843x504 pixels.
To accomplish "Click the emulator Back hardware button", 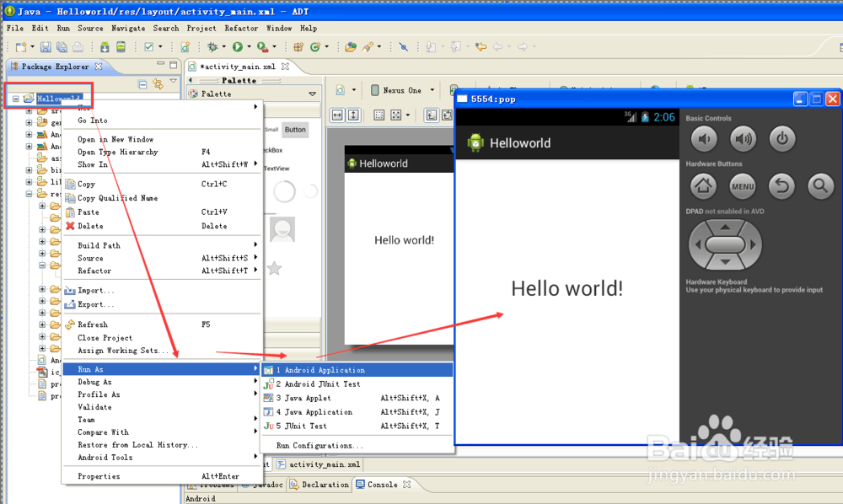I will 781,186.
